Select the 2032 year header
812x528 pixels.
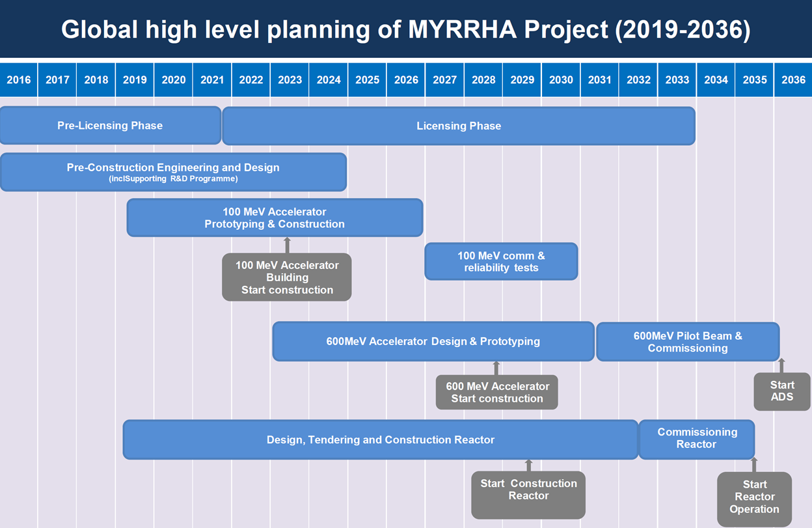coord(638,79)
